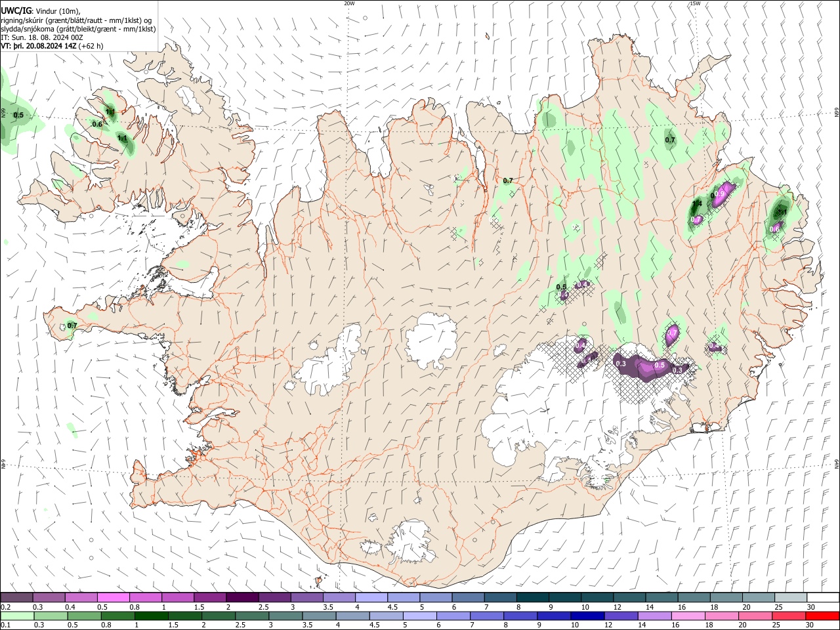
Task: Click the 0.7 value on the Snæfellsnes peninsula tip
Action: [72, 325]
